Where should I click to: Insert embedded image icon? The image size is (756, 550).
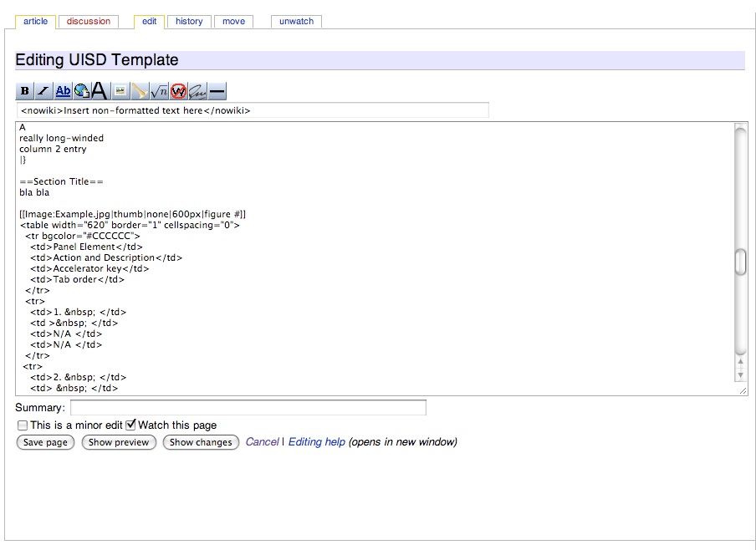[120, 91]
